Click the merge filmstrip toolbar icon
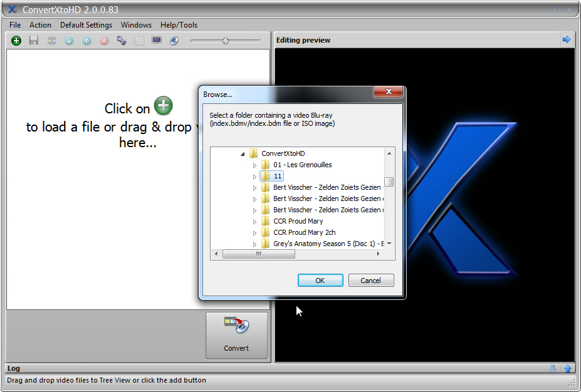 (x=51, y=41)
